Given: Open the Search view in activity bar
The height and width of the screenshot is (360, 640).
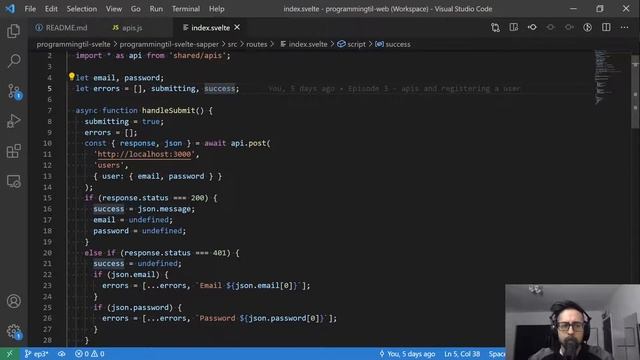Looking at the screenshot, I should pyautogui.click(x=13, y=61).
